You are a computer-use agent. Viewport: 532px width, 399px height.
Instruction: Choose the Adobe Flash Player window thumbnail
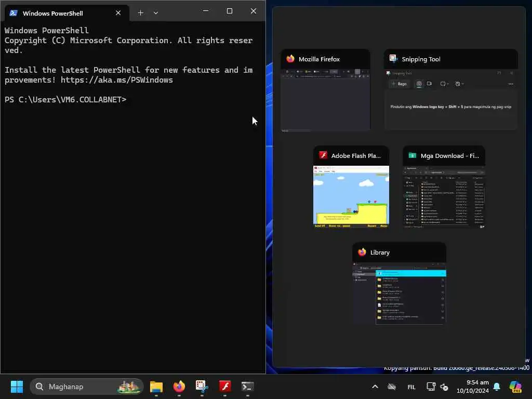pos(351,187)
